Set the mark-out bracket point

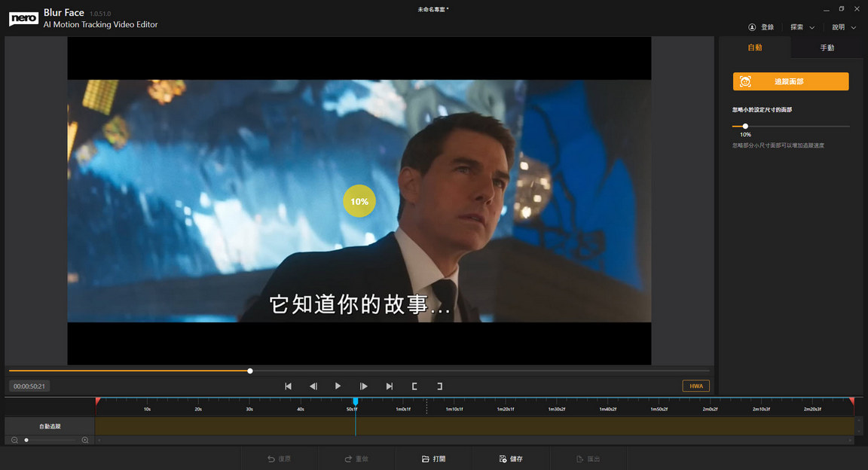[439, 386]
